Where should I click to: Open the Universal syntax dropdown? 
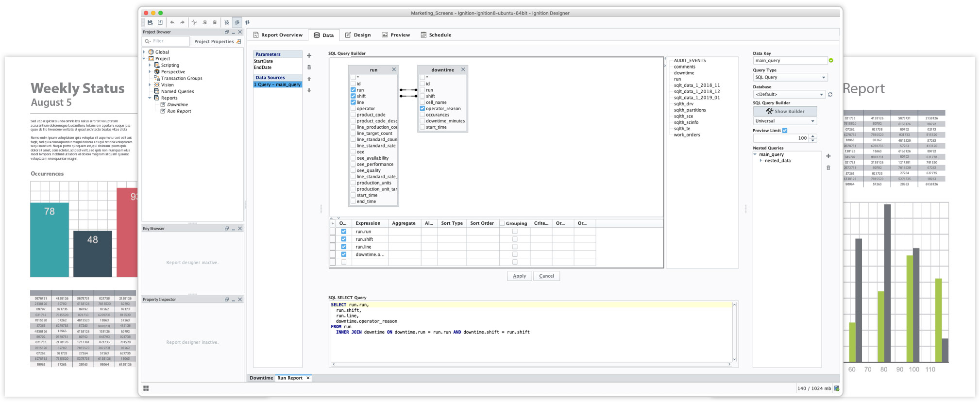(785, 121)
